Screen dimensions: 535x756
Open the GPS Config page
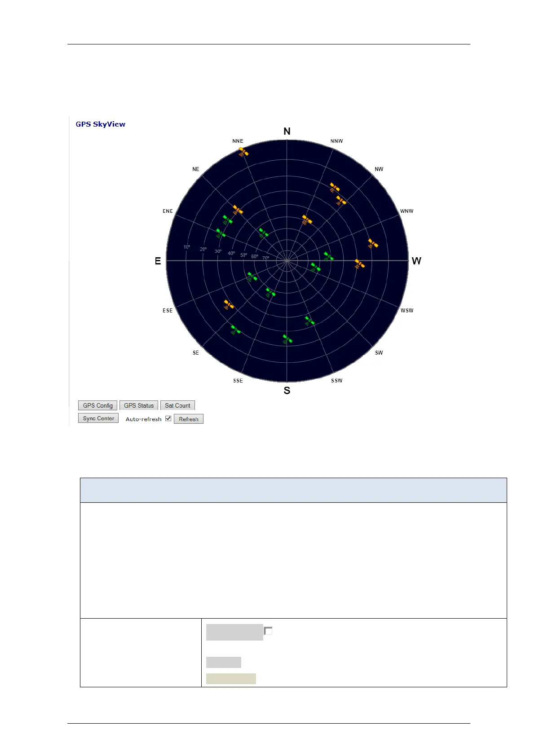coord(98,405)
